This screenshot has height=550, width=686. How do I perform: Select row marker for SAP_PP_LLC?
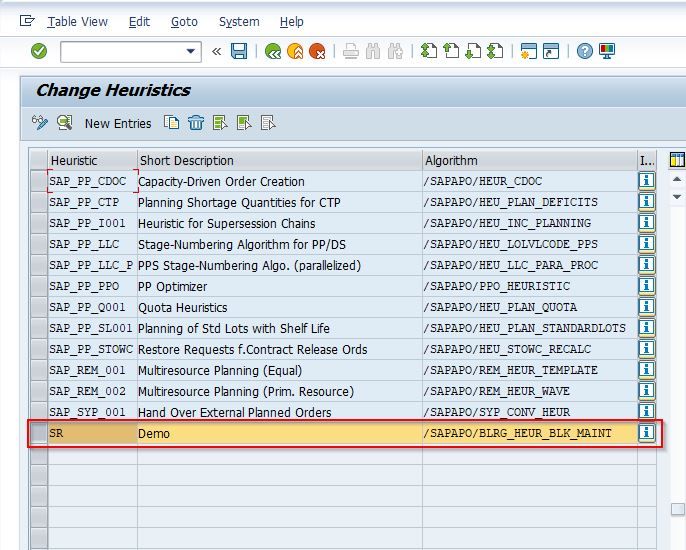click(38, 244)
